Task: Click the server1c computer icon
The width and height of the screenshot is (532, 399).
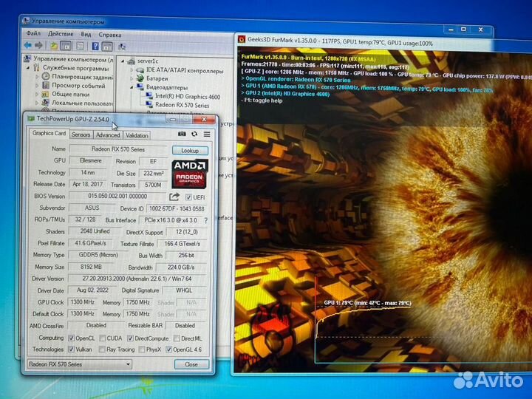Action: click(131, 61)
